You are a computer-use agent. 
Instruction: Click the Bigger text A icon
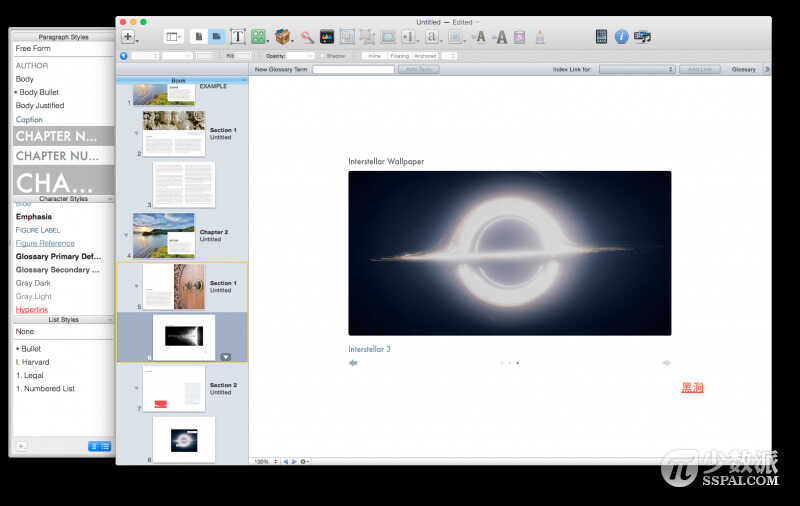click(501, 37)
